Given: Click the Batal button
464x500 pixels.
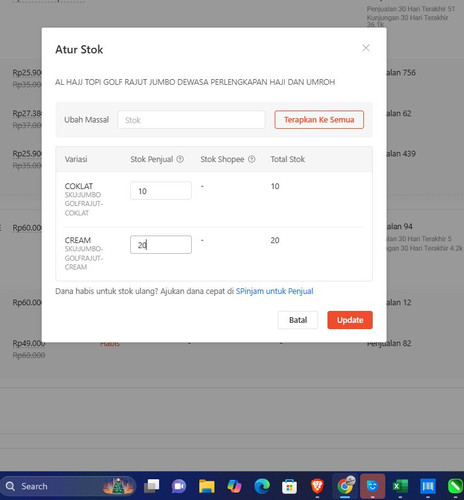Looking at the screenshot, I should point(298,320).
